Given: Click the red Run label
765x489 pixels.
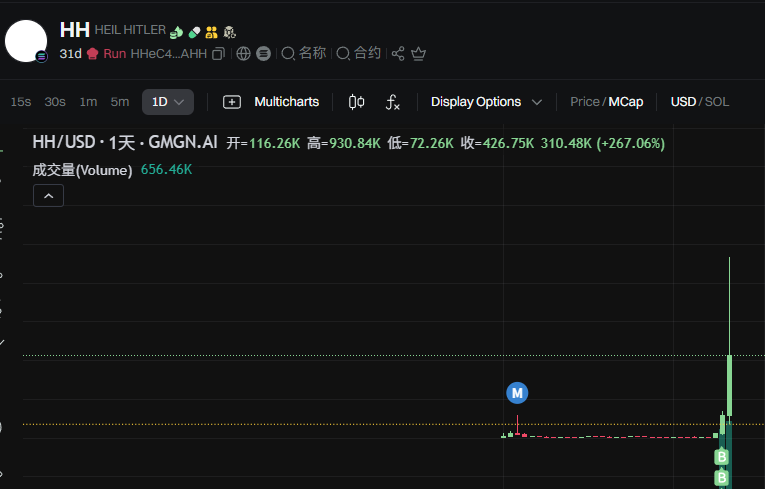Looking at the screenshot, I should [115, 54].
